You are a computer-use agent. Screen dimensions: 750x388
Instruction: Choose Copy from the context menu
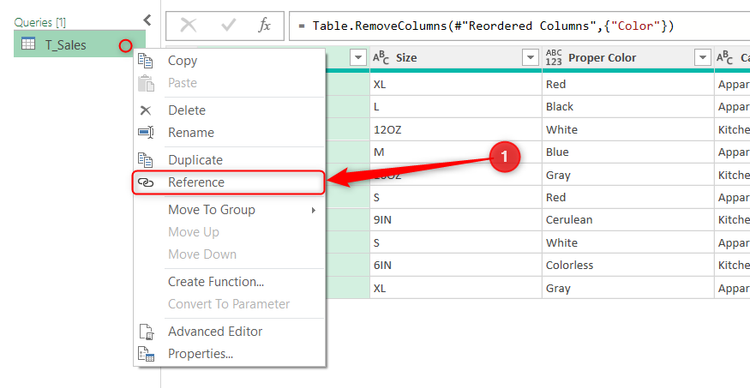click(229, 61)
